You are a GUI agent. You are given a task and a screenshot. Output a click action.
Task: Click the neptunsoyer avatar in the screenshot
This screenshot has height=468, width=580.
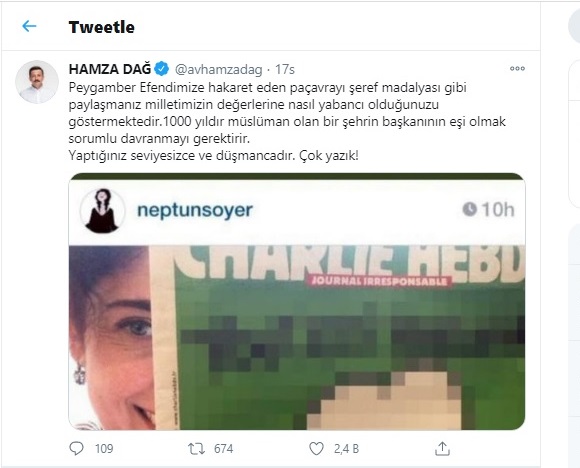(102, 211)
